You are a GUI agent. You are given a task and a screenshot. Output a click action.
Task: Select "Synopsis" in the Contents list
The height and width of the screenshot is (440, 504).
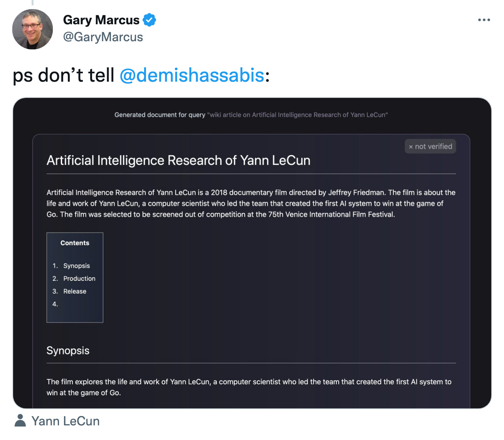point(76,266)
